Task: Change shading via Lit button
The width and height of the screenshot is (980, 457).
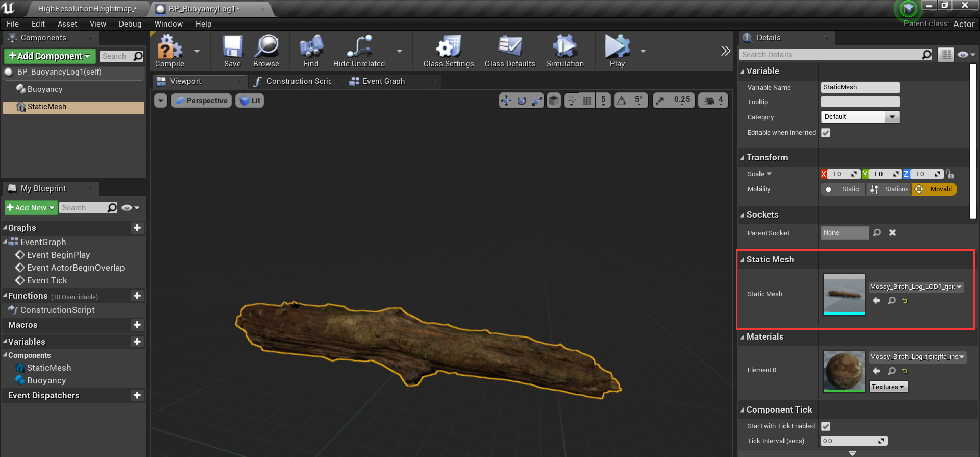Action: point(250,101)
